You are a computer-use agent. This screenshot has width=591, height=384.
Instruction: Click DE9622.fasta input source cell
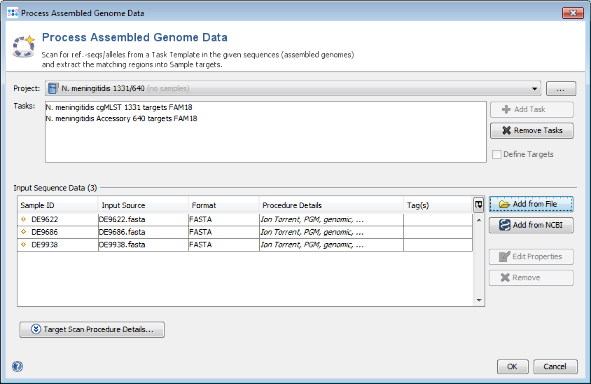click(143, 219)
